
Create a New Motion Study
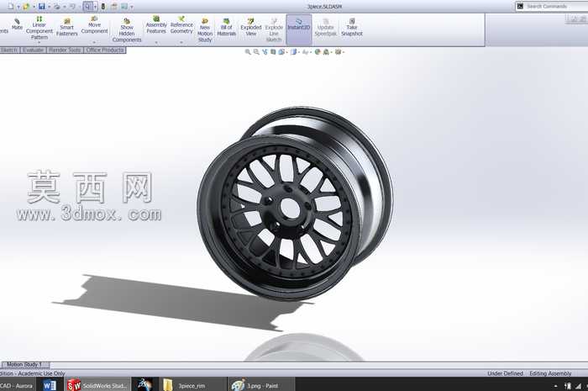pos(205,30)
